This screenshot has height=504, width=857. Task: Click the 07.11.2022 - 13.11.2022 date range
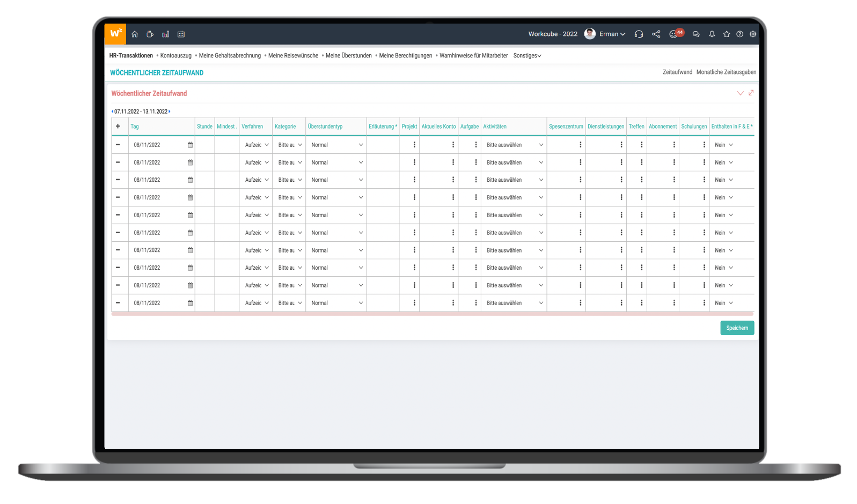[x=141, y=112]
